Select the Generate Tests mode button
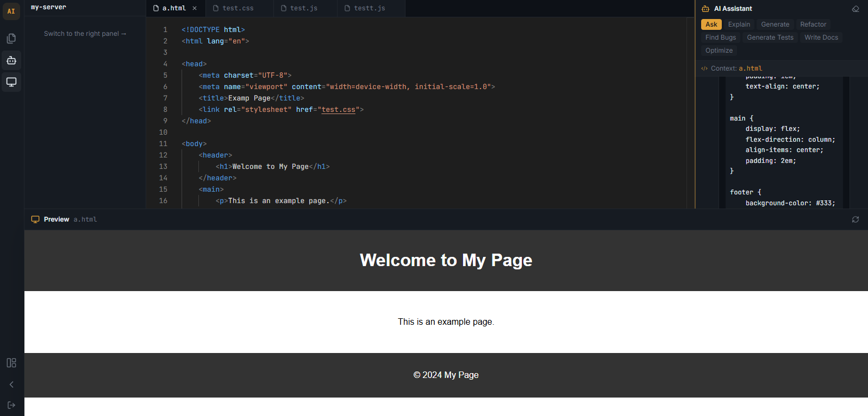Viewport: 868px width, 416px height. pos(770,37)
